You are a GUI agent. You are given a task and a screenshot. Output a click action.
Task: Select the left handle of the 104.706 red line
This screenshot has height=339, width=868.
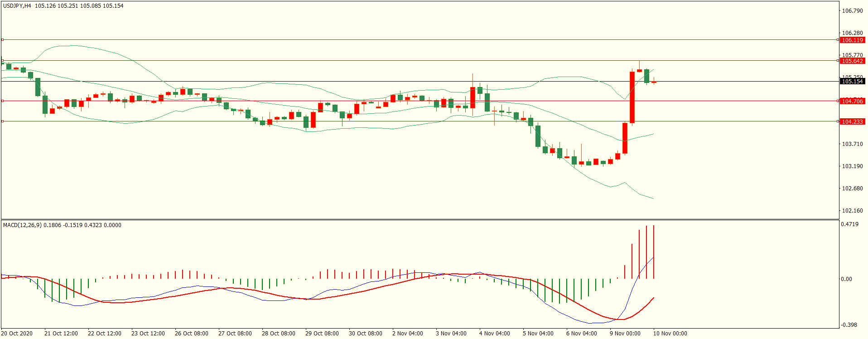tap(2, 101)
